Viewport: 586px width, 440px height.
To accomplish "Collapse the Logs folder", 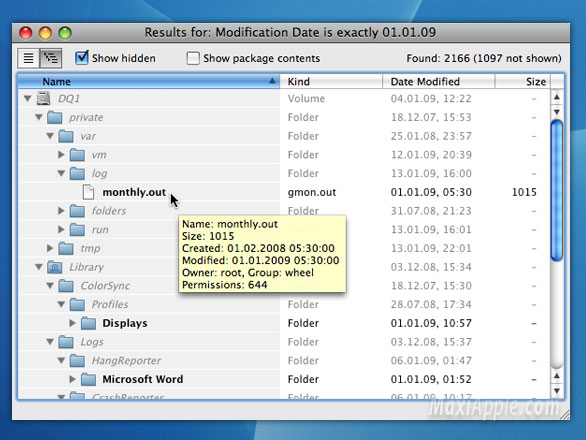I will coord(50,341).
